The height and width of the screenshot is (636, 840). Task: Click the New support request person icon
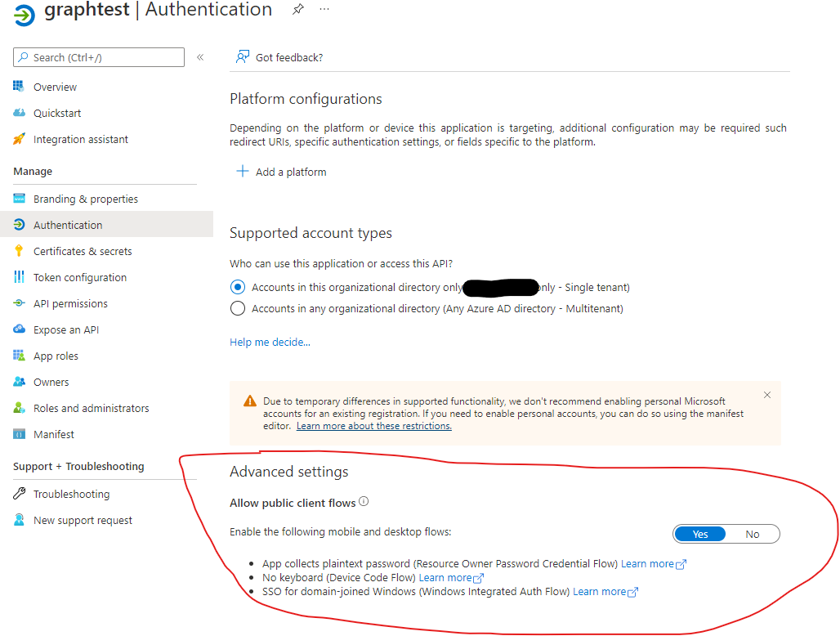coord(19,520)
